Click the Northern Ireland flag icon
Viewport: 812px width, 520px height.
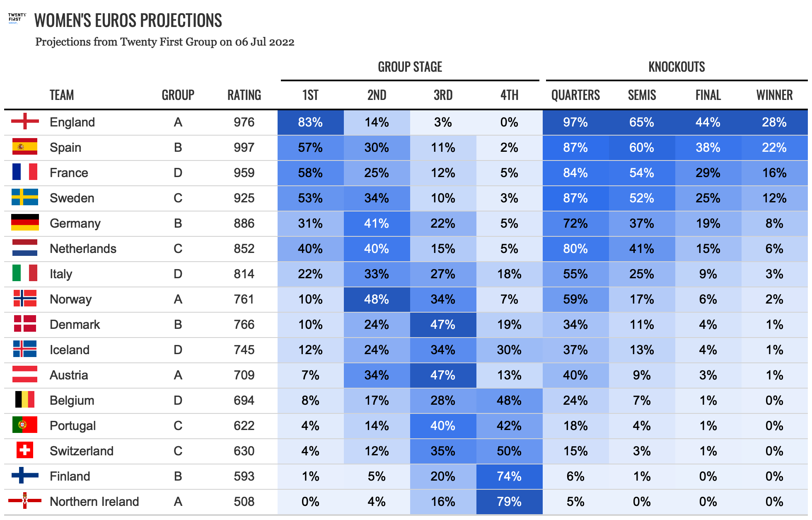coord(25,501)
